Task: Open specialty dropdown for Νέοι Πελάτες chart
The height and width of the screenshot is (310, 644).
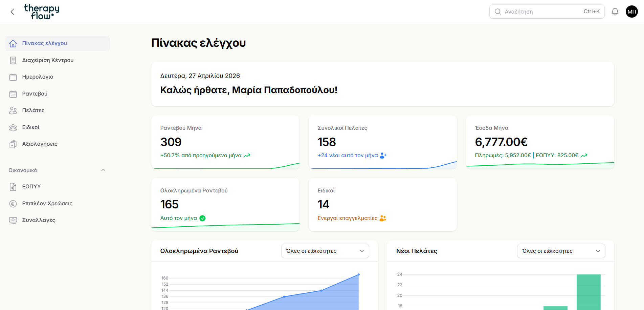Action: coord(561,251)
